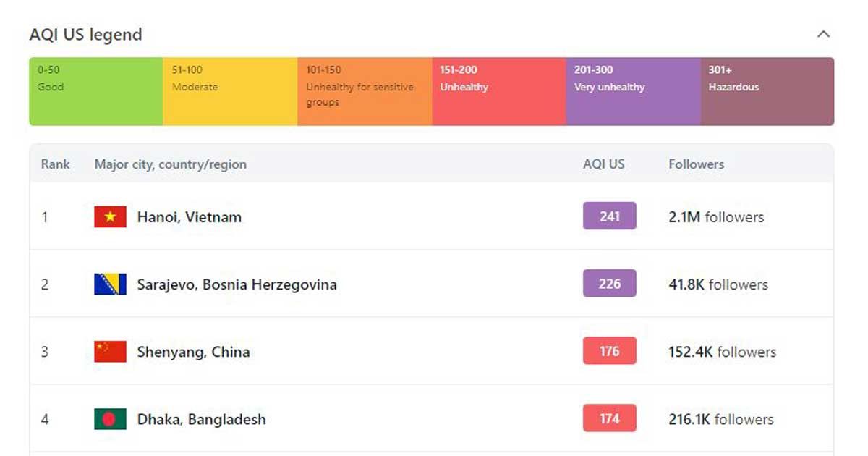Open the Sarajevo, Bosnia Herzegovina link
The width and height of the screenshot is (868, 456).
click(x=237, y=284)
